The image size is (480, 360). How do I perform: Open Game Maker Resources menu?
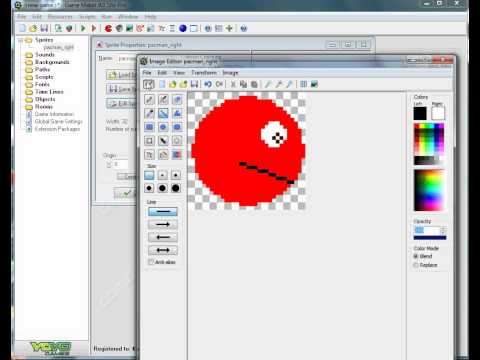[x=60, y=17]
